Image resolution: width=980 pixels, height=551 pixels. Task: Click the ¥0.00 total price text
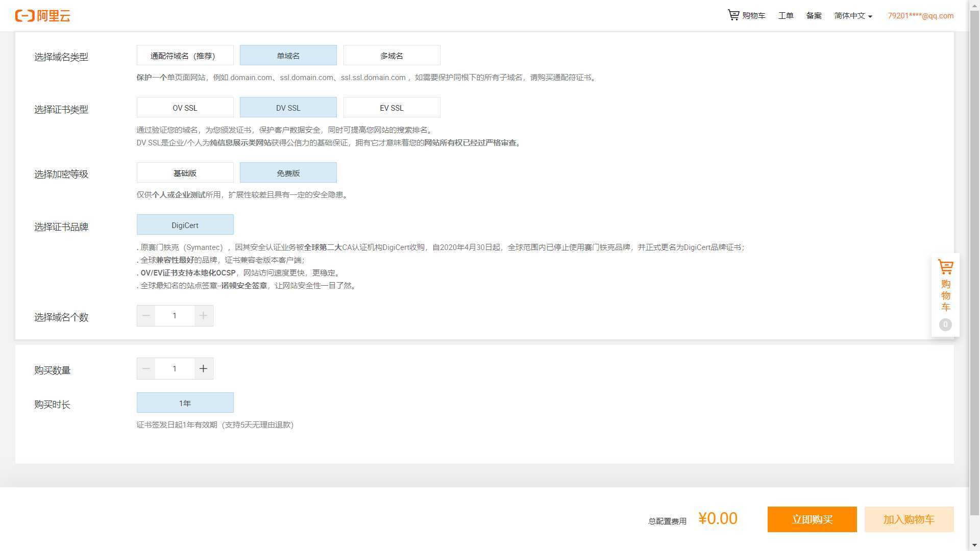(x=718, y=518)
